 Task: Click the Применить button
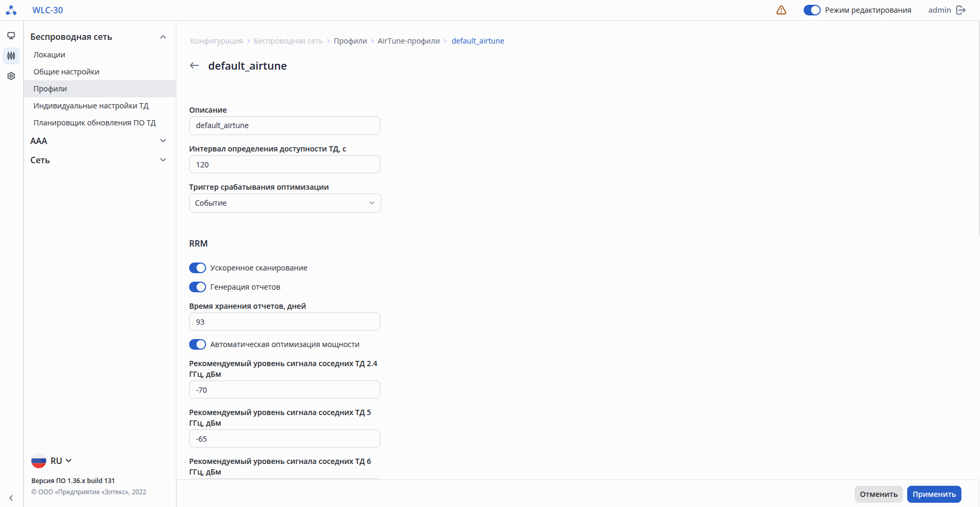(x=934, y=494)
